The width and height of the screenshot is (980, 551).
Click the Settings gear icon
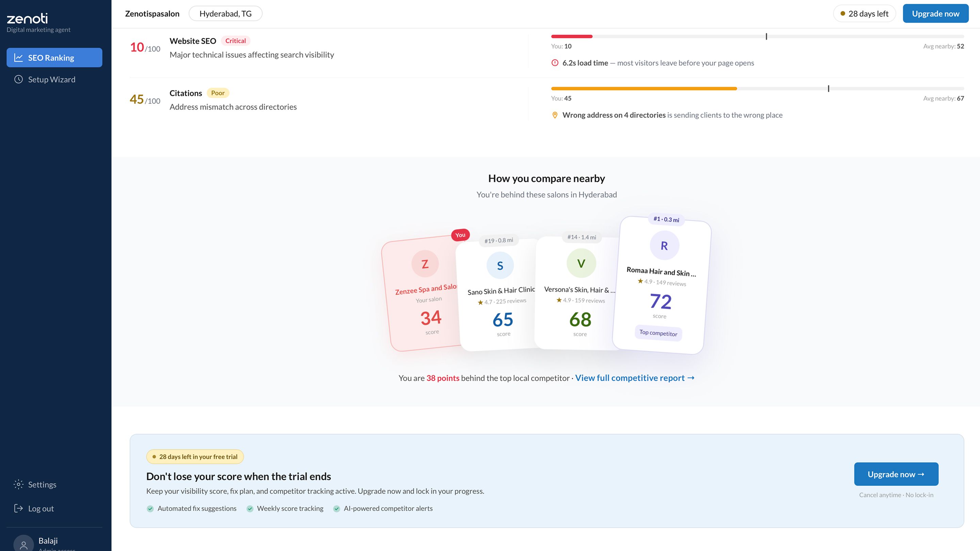tap(18, 484)
